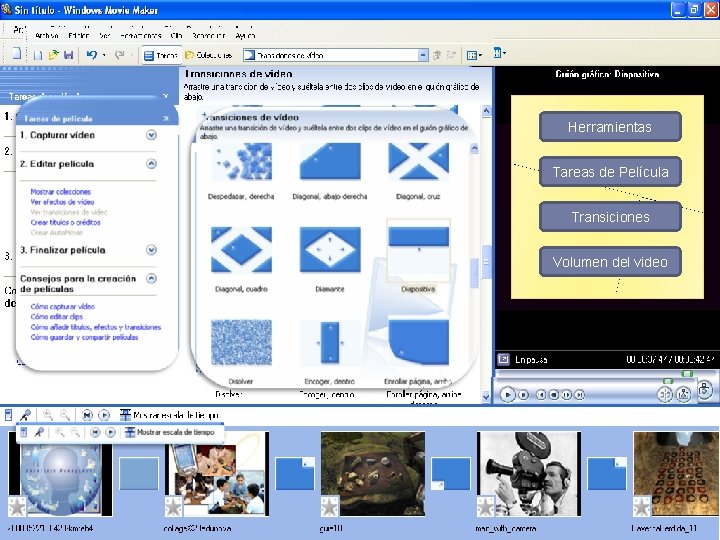Viewport: 720px width, 540px height.
Task: Go up one level in collections
Action: pyautogui.click(x=437, y=55)
